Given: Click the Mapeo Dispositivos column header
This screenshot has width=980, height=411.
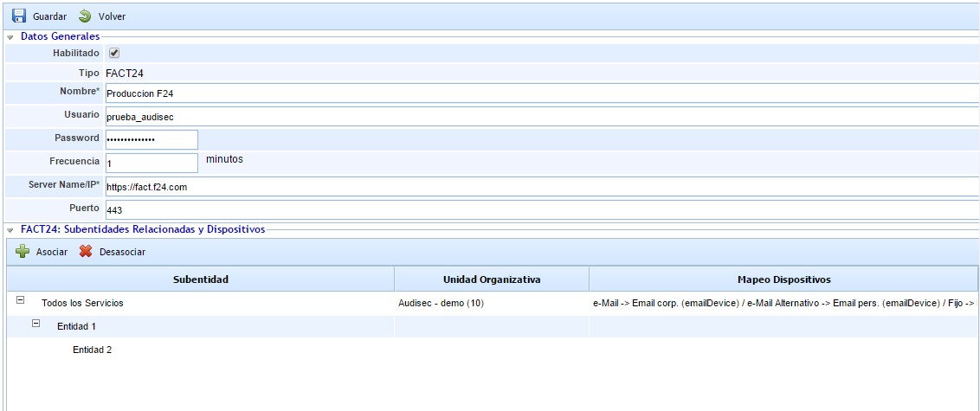Looking at the screenshot, I should point(783,279).
